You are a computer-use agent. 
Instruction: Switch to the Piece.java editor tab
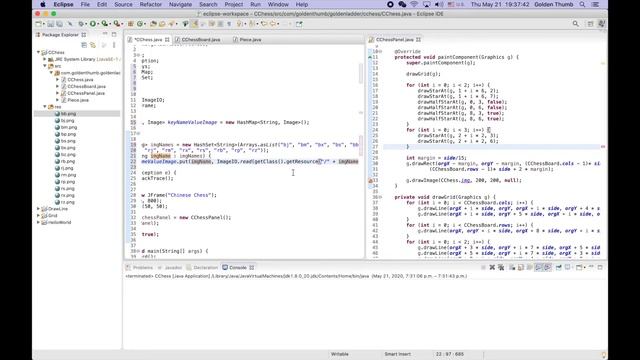click(x=247, y=40)
